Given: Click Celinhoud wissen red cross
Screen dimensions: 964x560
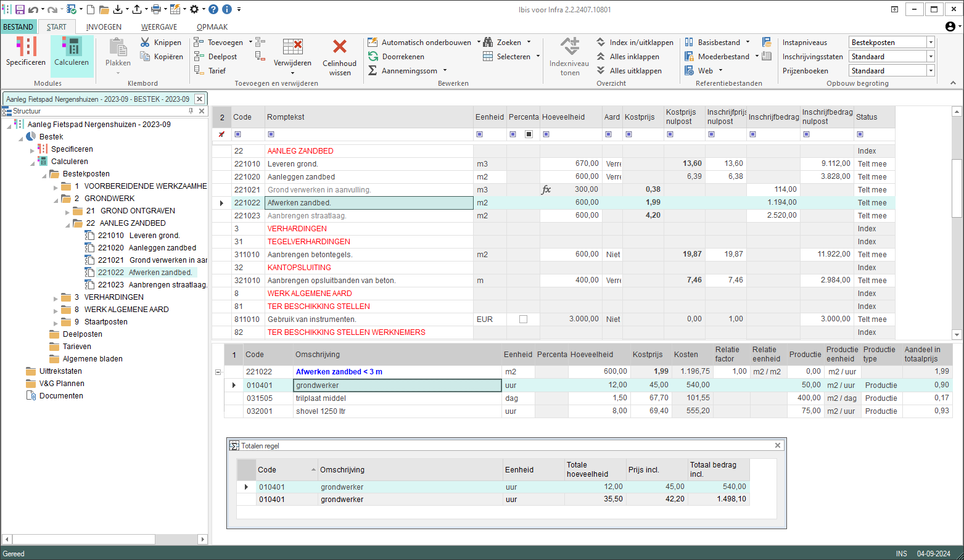Looking at the screenshot, I should click(339, 47).
